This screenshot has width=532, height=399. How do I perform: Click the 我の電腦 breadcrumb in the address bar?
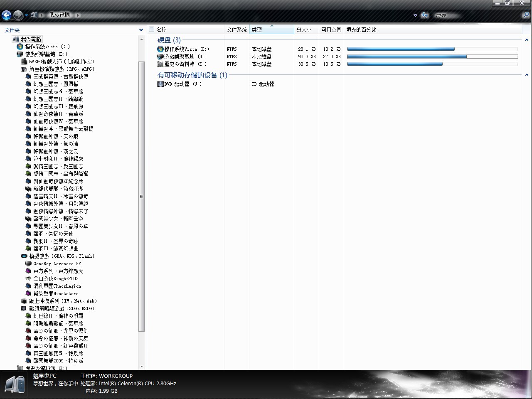point(59,15)
